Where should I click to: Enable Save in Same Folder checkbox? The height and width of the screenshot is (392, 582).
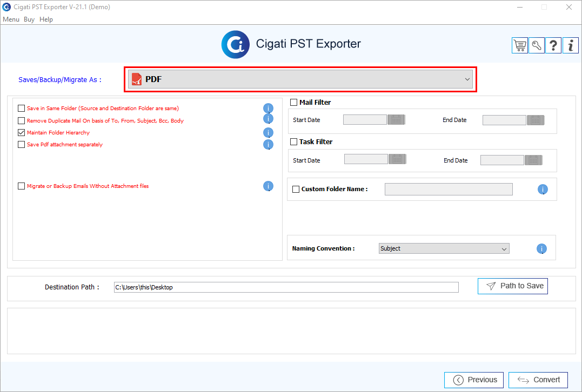(21, 109)
